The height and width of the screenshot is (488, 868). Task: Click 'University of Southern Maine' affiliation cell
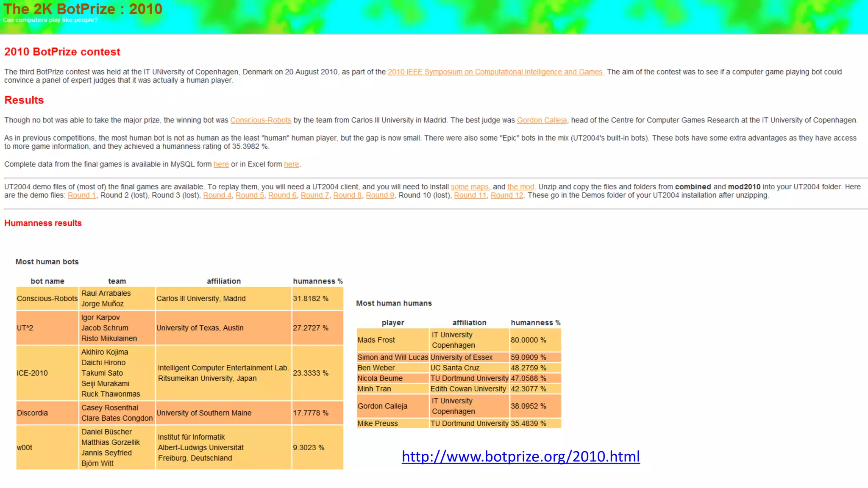[223, 413]
